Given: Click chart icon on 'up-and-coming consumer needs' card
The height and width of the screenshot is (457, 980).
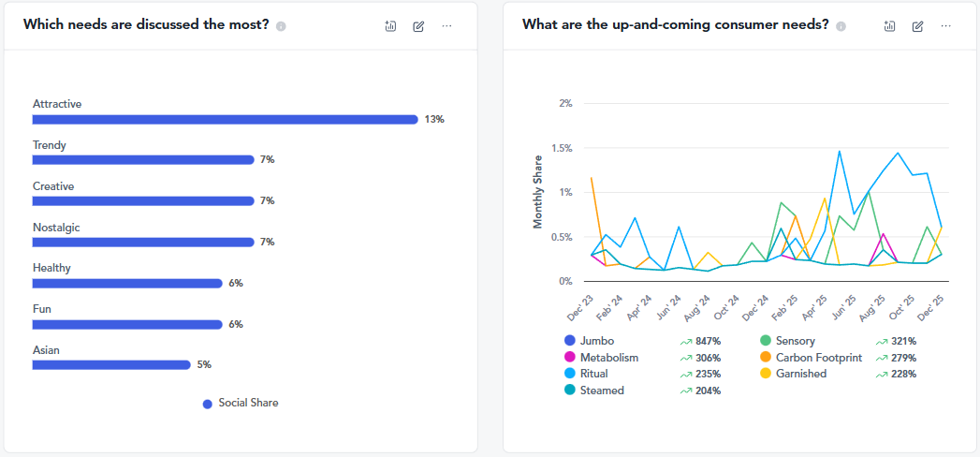Looking at the screenshot, I should 889,26.
